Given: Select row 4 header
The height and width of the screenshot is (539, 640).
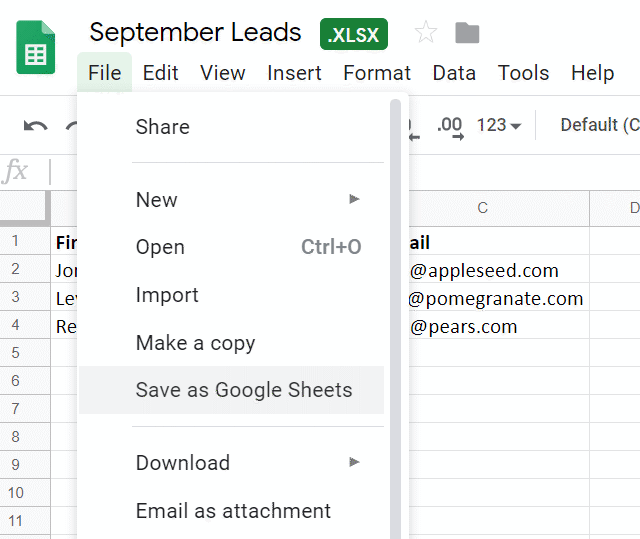Looking at the screenshot, I should (25, 325).
